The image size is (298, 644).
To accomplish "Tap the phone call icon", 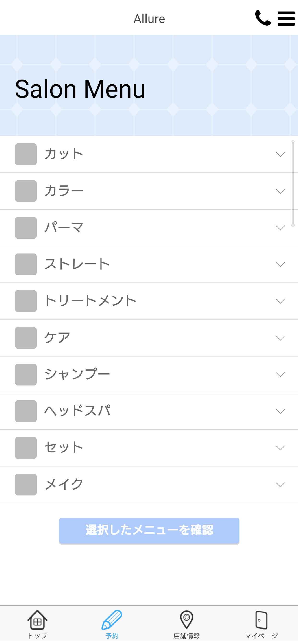I will tap(263, 18).
